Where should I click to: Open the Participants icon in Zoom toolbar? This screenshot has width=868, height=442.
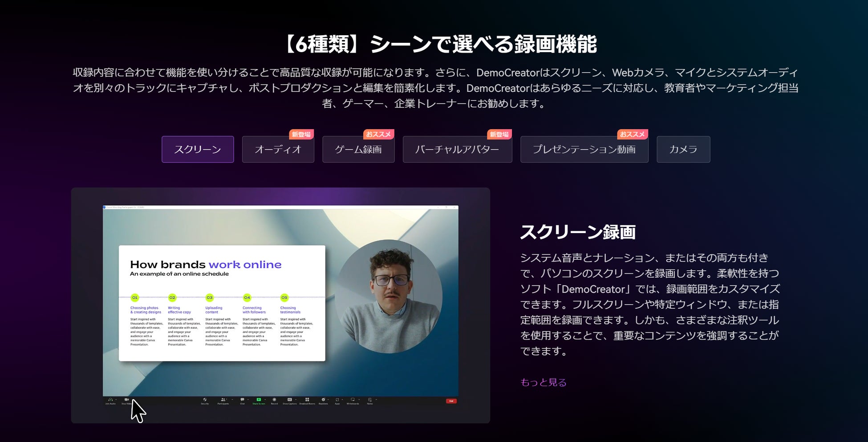(223, 400)
